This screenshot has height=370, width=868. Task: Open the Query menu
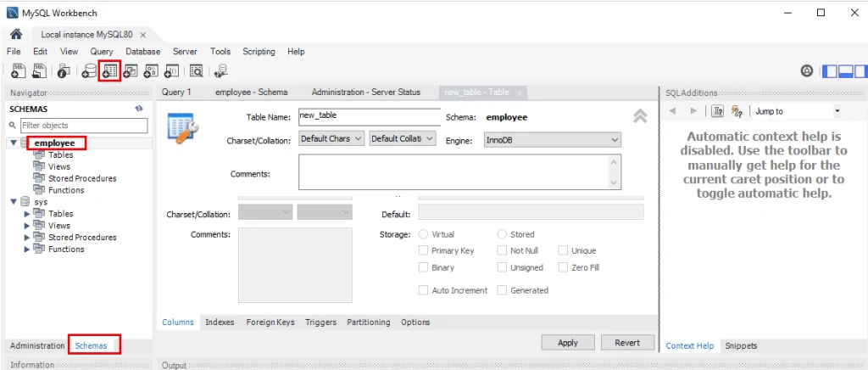(102, 52)
